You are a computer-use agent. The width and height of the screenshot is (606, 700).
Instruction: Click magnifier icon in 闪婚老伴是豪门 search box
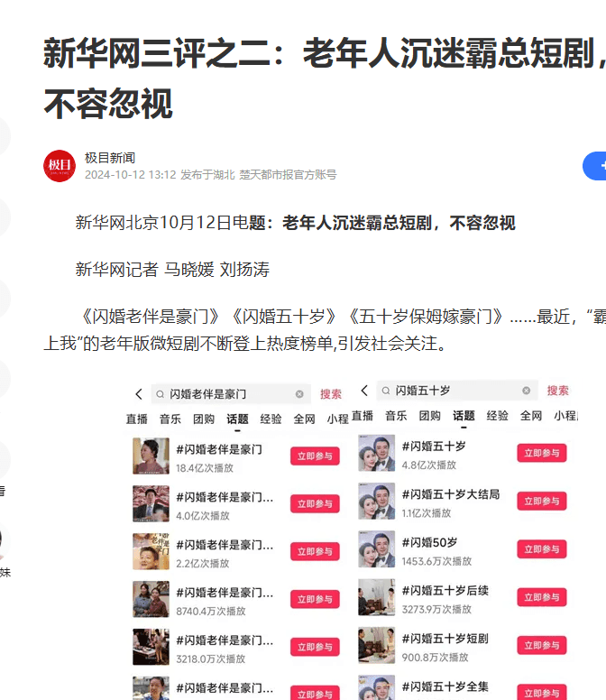point(160,394)
